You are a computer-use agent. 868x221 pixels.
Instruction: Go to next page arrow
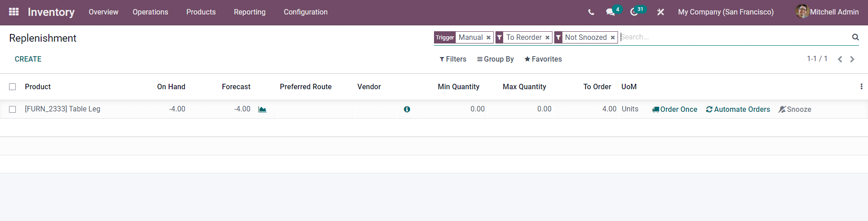852,59
